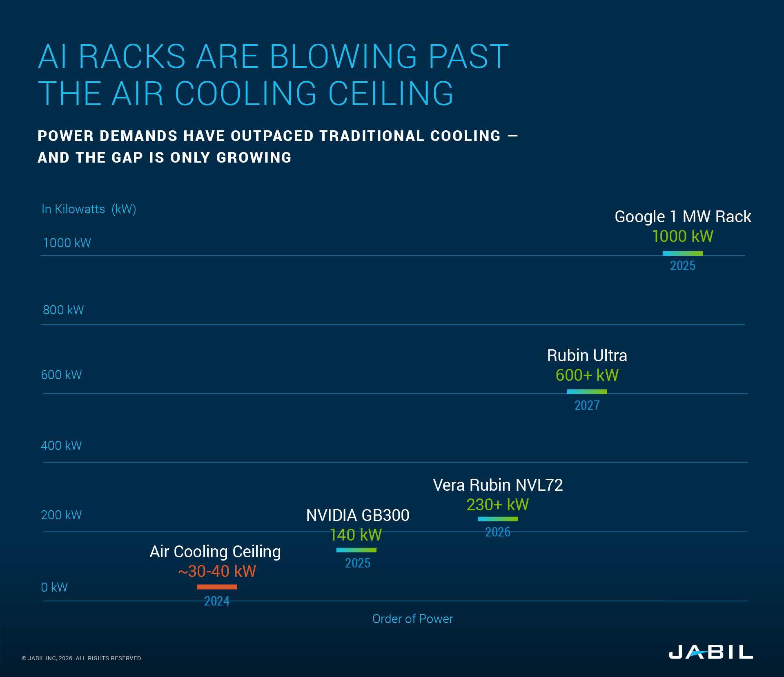This screenshot has width=784, height=677.
Task: Click the '200 kW' axis tick label
Action: (x=61, y=515)
